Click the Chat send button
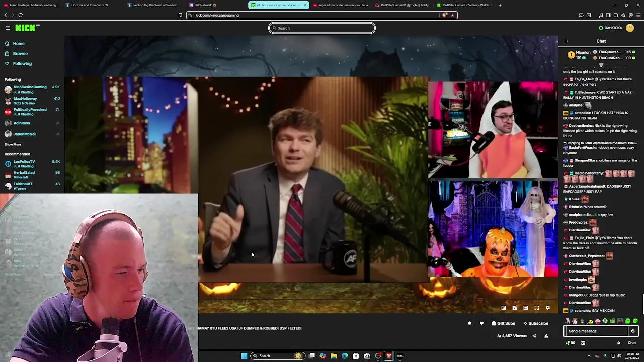Screen dimensions: 644x362 click(x=632, y=343)
